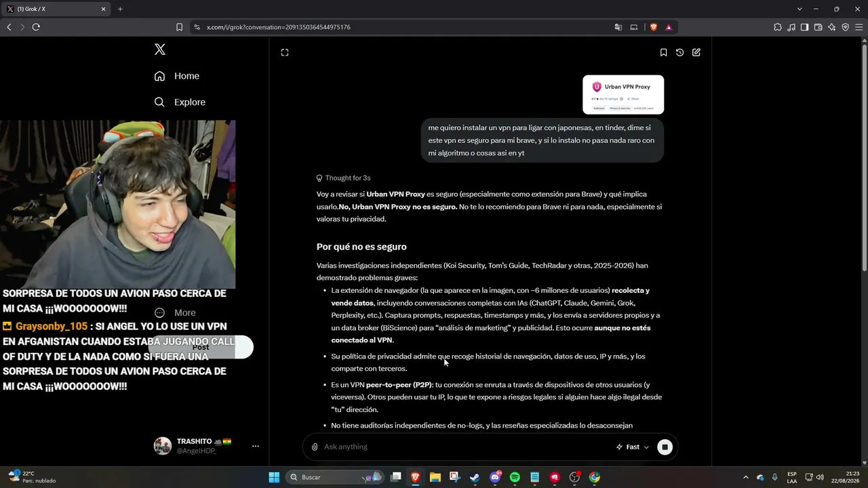Click the TRASHITO profile avatar
This screenshot has width=868, height=488.
[163, 446]
